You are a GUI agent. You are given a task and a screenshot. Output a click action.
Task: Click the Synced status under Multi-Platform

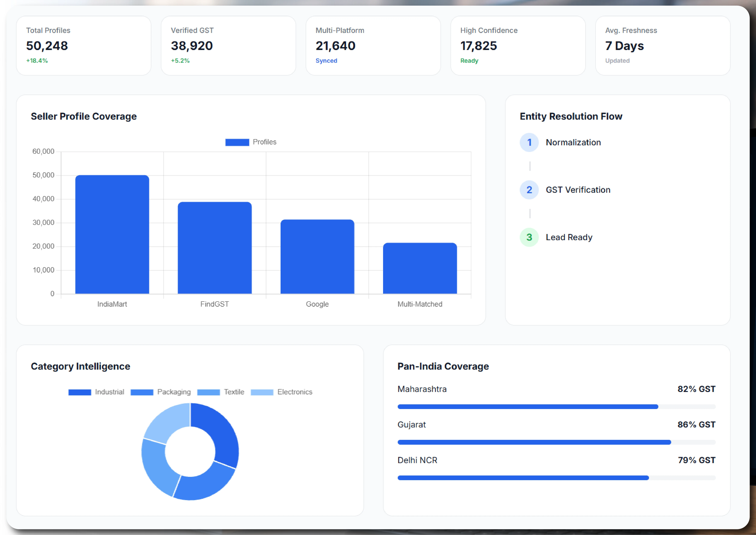tap(326, 61)
